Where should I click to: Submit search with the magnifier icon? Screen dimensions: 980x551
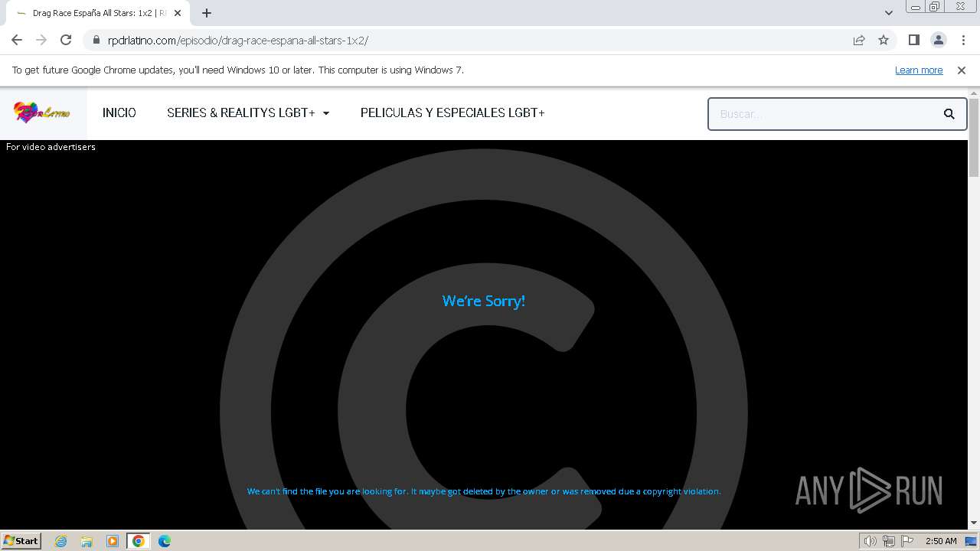[x=949, y=114]
